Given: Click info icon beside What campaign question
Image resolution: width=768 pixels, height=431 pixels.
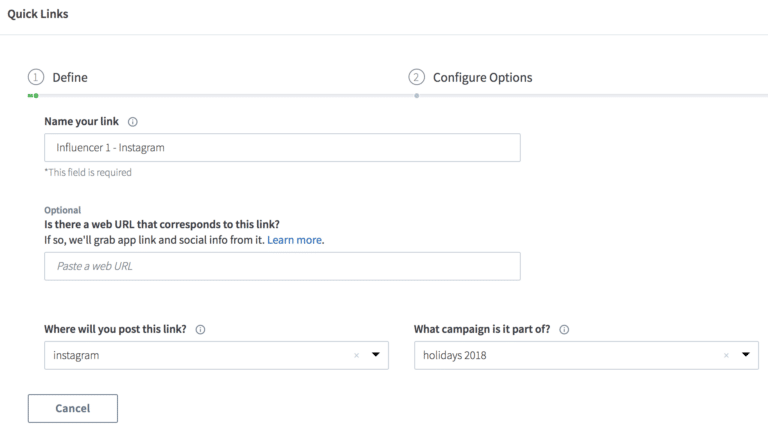Looking at the screenshot, I should coord(564,330).
